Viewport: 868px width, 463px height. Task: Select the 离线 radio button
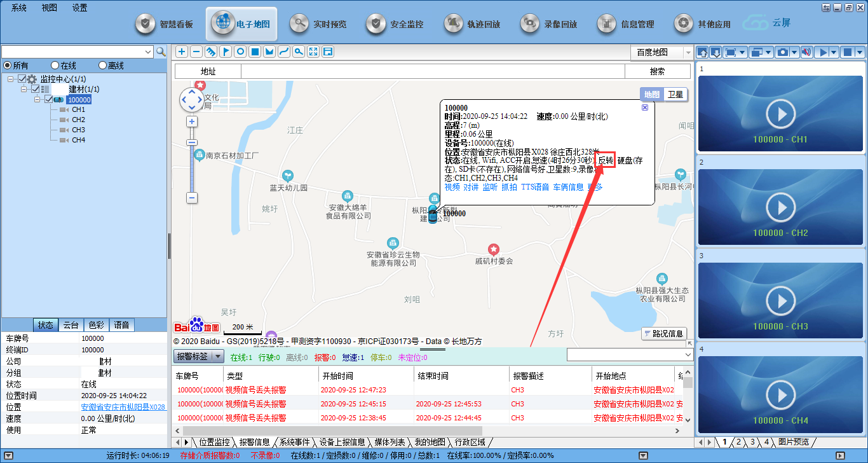coord(103,66)
